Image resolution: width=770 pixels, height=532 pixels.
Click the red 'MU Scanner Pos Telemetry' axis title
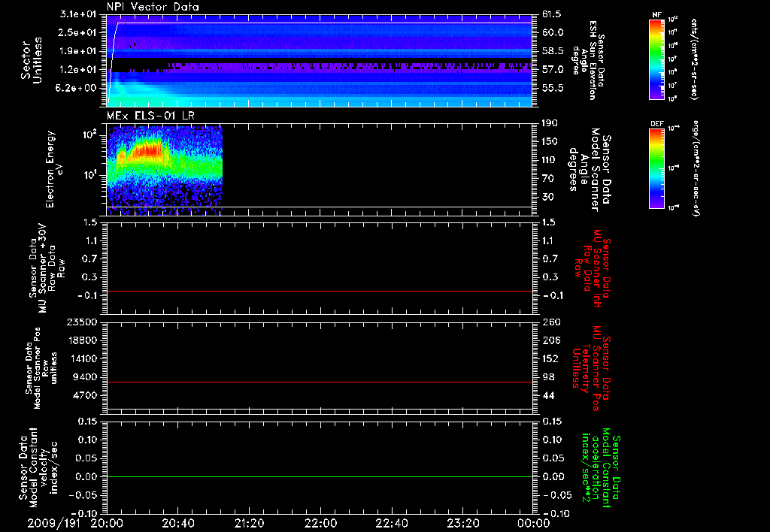[591, 368]
